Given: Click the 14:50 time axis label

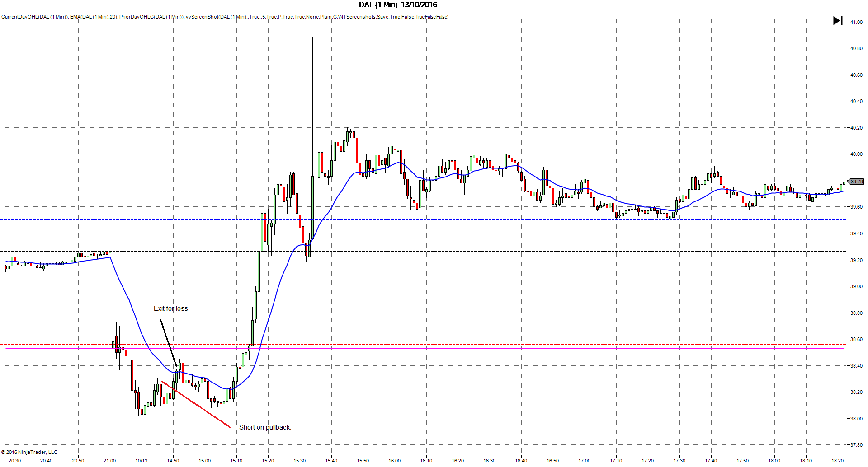Looking at the screenshot, I should [173, 461].
